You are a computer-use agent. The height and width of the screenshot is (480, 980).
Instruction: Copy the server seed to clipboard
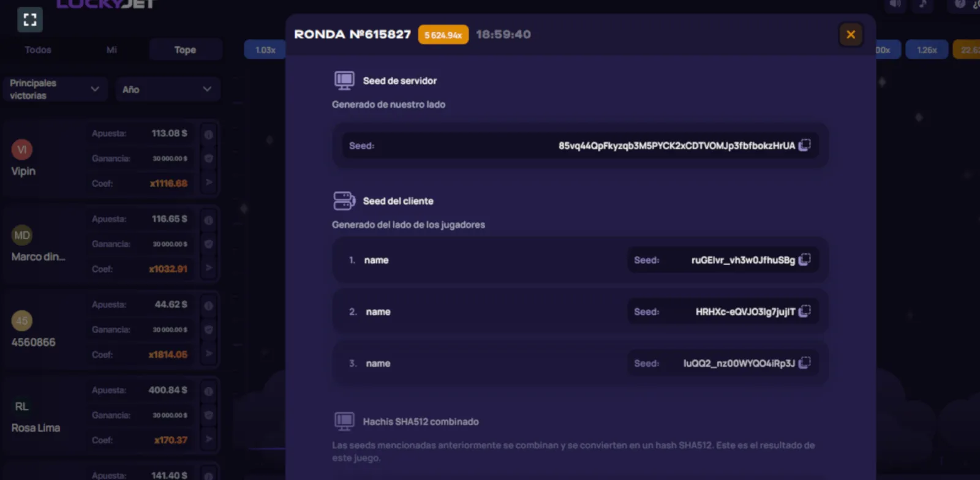click(805, 145)
